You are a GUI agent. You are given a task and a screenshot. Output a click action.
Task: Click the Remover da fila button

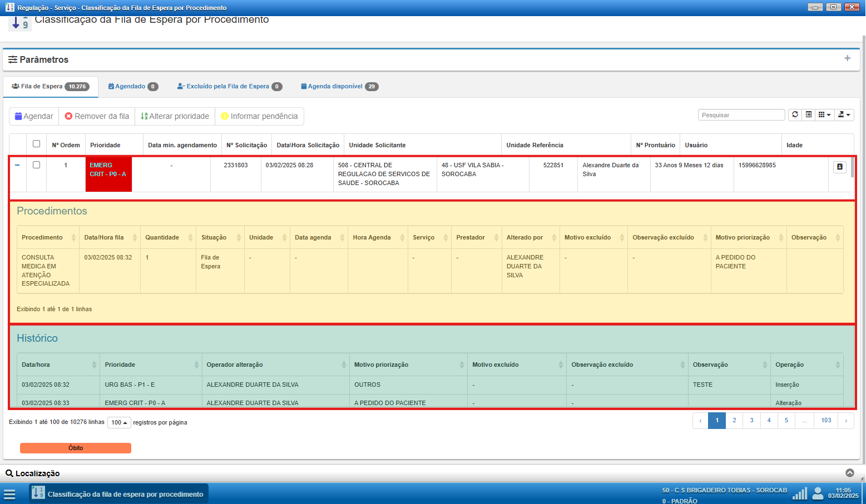(97, 116)
